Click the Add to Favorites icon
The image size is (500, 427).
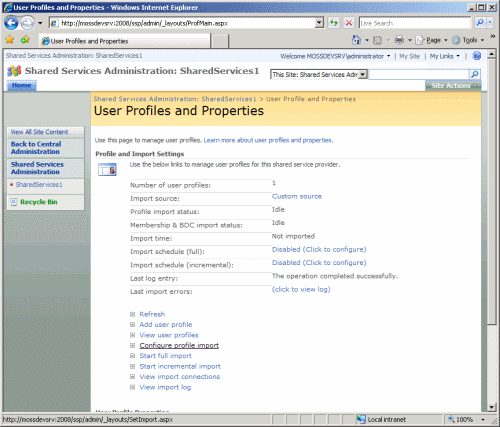(25, 40)
